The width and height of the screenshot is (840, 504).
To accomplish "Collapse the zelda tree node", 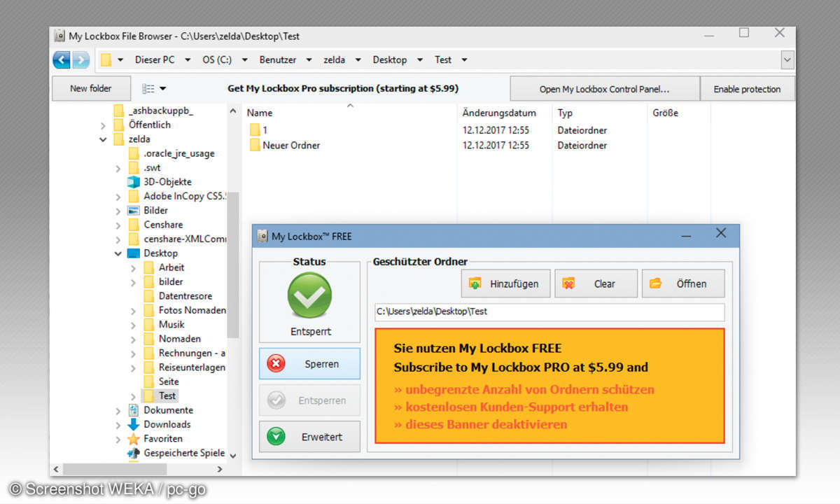I will pyautogui.click(x=103, y=139).
